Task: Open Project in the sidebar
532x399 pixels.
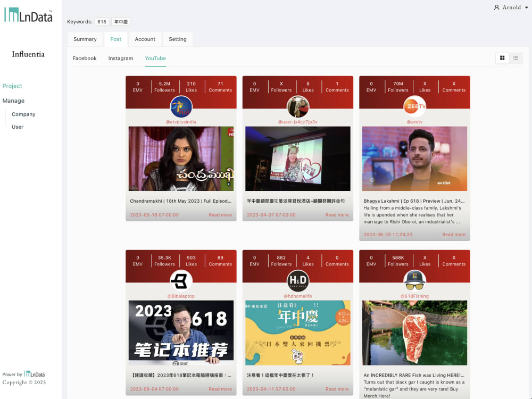Action: point(12,86)
